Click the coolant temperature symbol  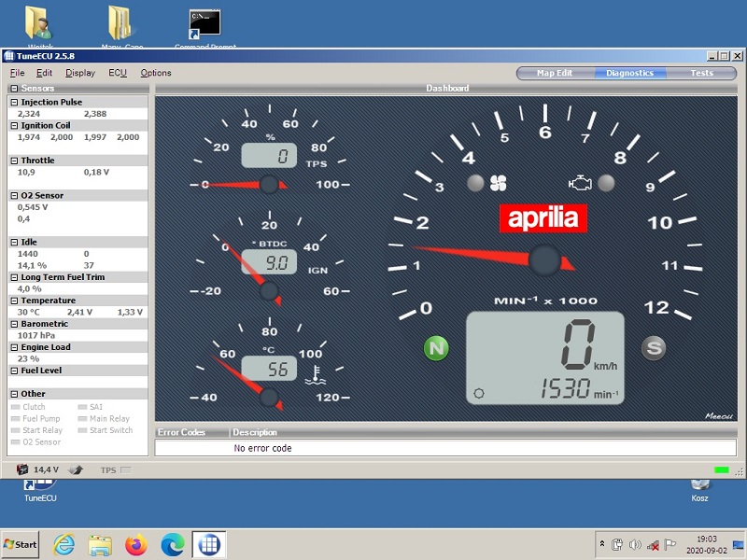pyautogui.click(x=315, y=375)
